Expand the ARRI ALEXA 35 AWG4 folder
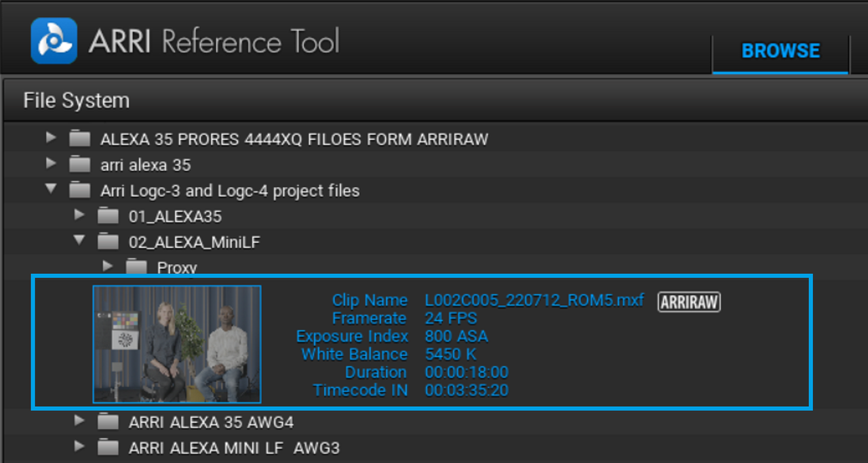The image size is (868, 463). (x=79, y=422)
